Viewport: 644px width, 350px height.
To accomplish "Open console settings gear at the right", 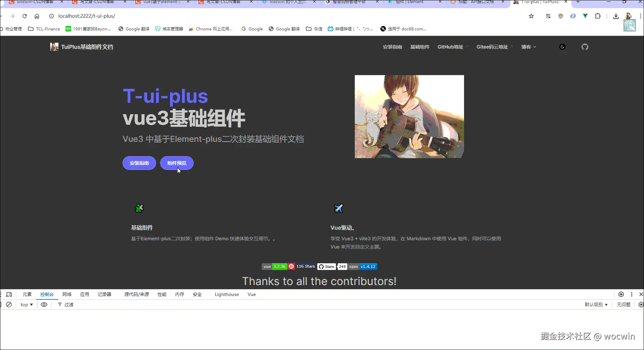I will [641, 305].
